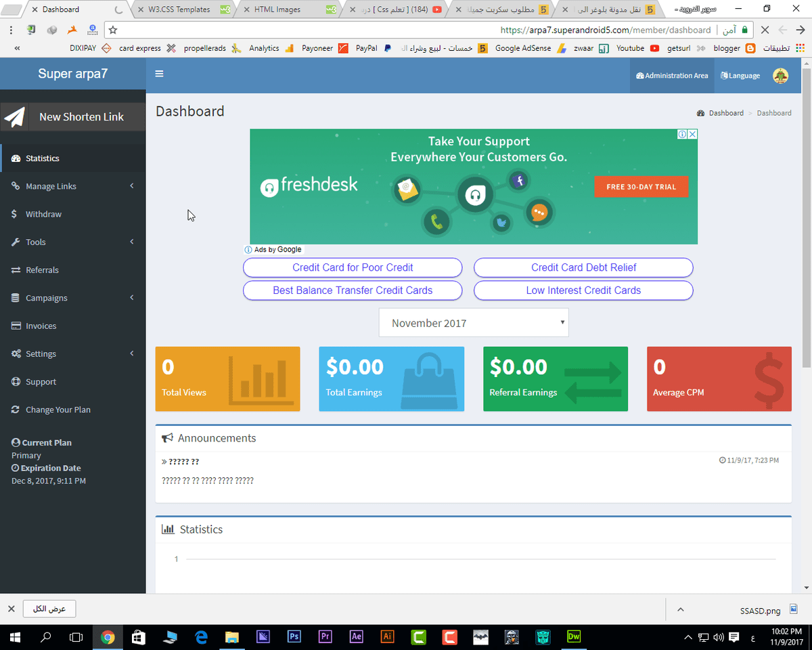Viewport: 812px width, 650px height.
Task: Click Credit Card for Poor Credit link
Action: click(x=353, y=267)
